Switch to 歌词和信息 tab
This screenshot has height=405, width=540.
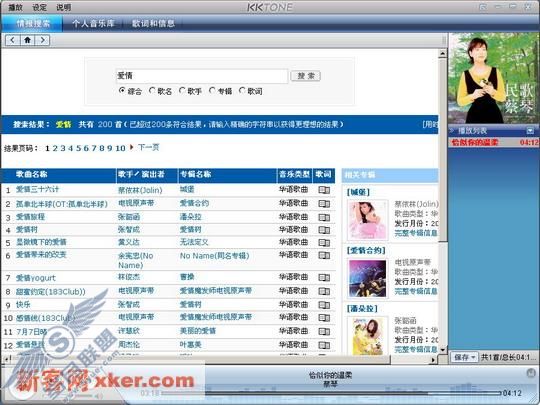(x=153, y=23)
